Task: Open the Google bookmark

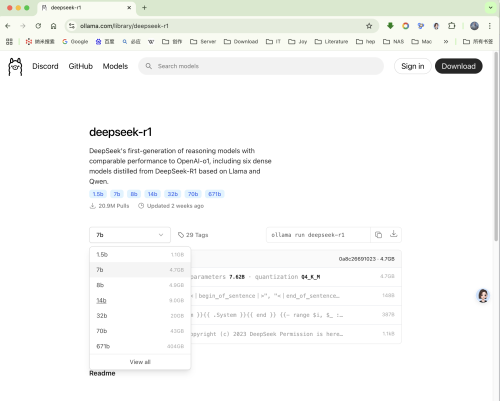Action: click(x=75, y=42)
